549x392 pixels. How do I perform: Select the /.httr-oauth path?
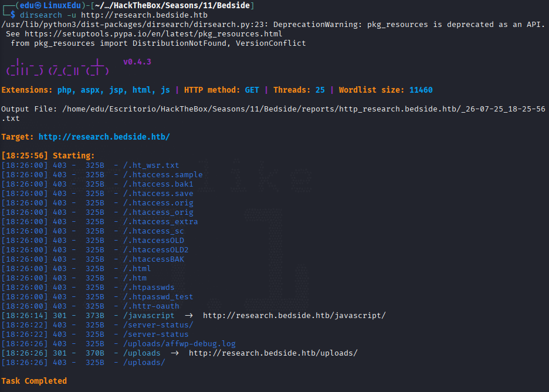(151, 306)
